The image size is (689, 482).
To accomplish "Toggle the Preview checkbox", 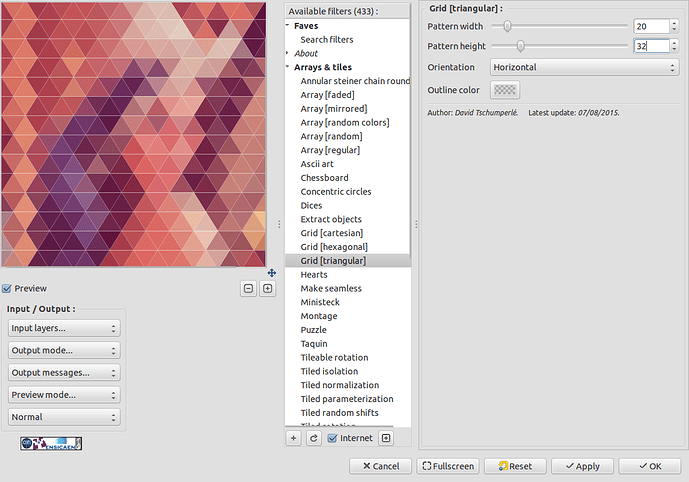I will click(x=8, y=288).
